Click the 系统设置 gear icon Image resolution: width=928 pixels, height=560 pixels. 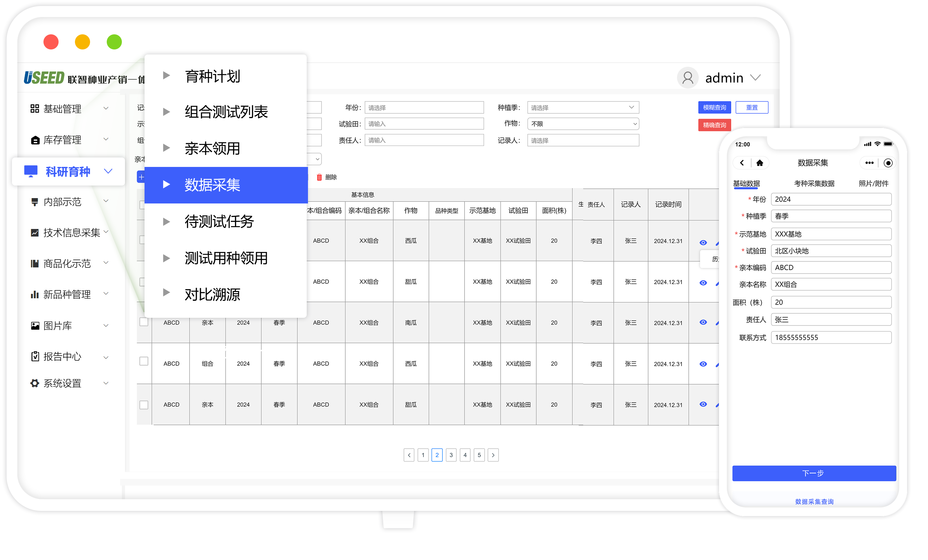34,383
